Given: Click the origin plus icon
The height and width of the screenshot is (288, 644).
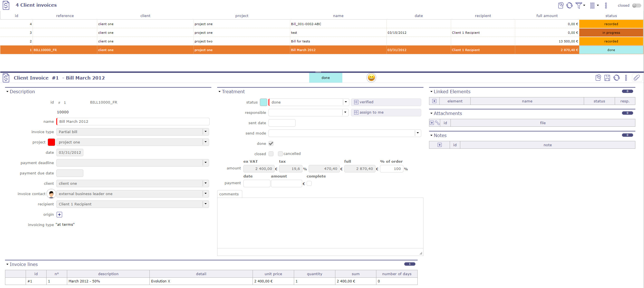Looking at the screenshot, I should tap(59, 215).
